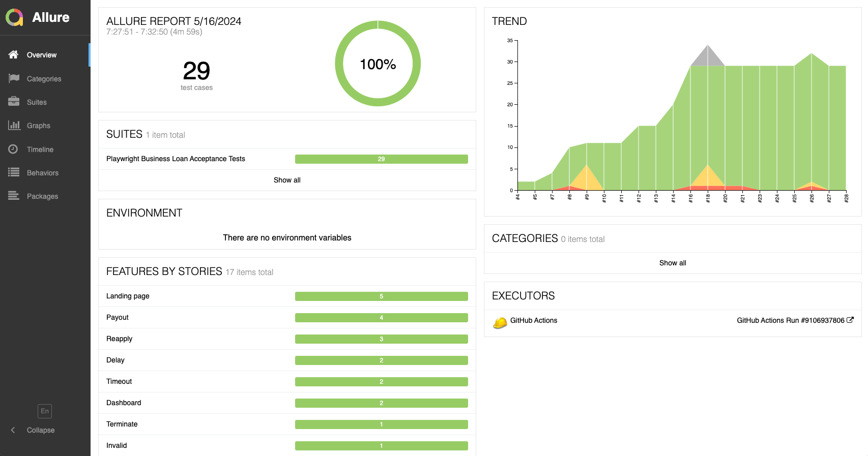Click the Suites briefcase icon
Screen dimensions: 868x456
[x=14, y=102]
